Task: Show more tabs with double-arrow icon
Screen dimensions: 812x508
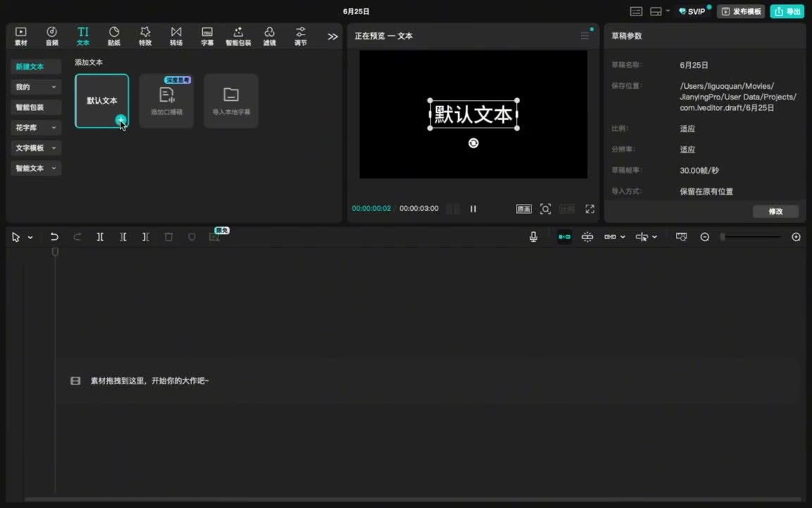Action: click(333, 37)
